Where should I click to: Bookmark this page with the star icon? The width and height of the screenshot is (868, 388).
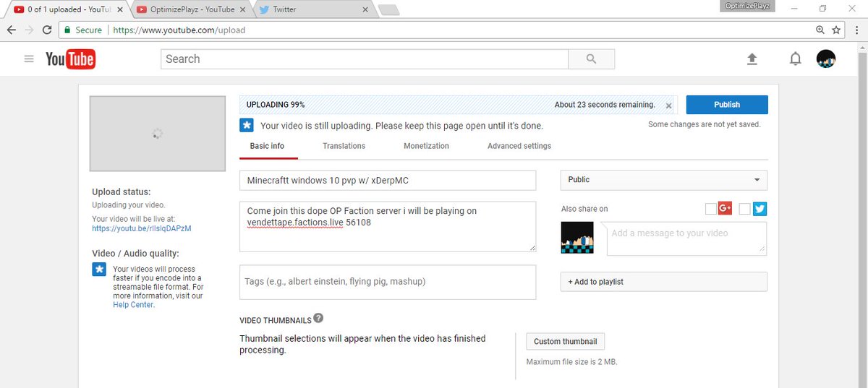[x=836, y=30]
